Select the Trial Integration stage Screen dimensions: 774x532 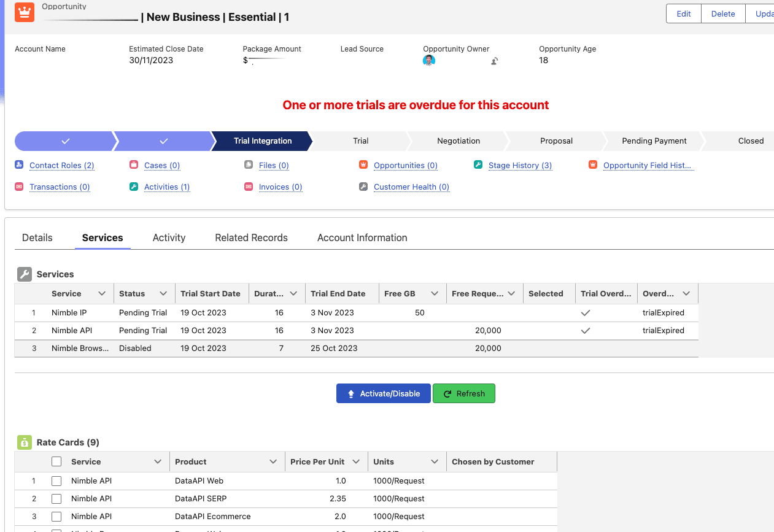(x=263, y=141)
